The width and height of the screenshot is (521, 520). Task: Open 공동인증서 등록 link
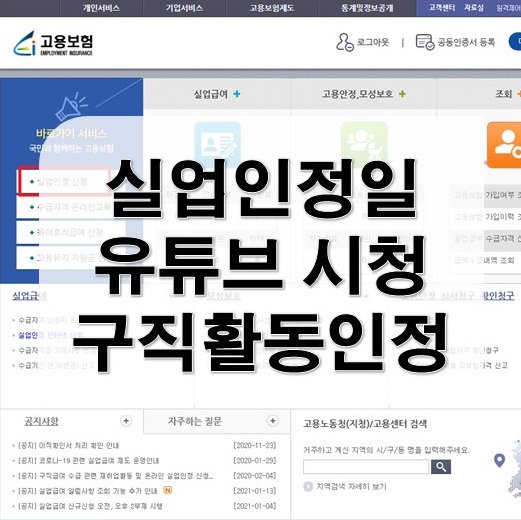pos(466,42)
